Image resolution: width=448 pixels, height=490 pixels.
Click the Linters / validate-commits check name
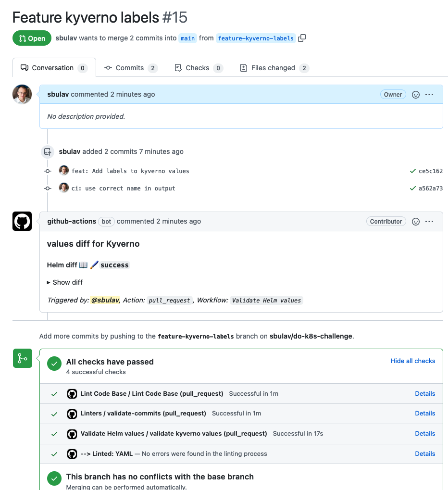143,414
